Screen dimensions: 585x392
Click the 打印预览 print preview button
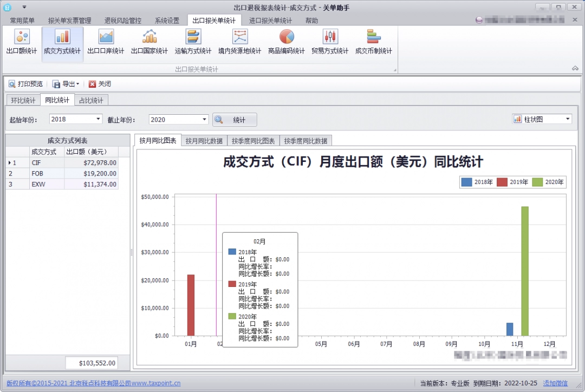[x=26, y=84]
